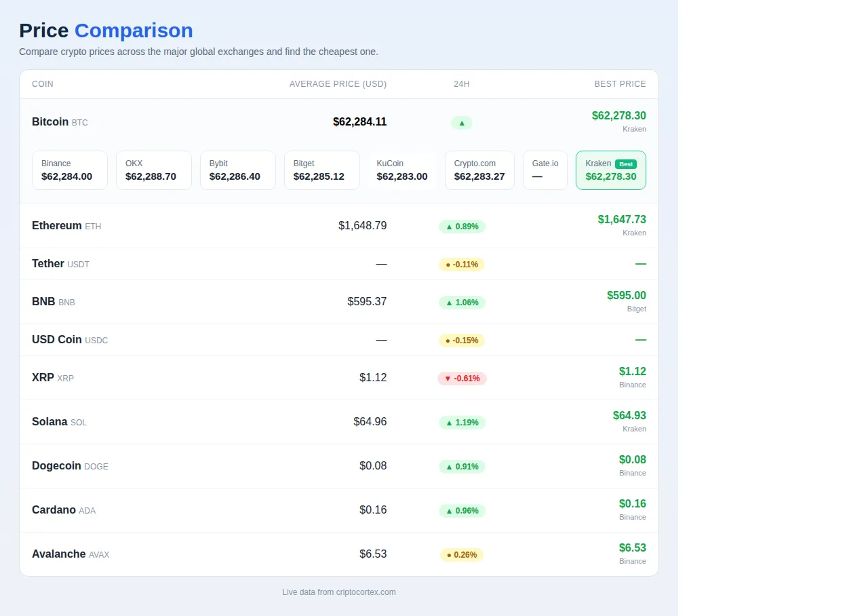
Task: Click BNB's best price $595.00
Action: pos(627,296)
